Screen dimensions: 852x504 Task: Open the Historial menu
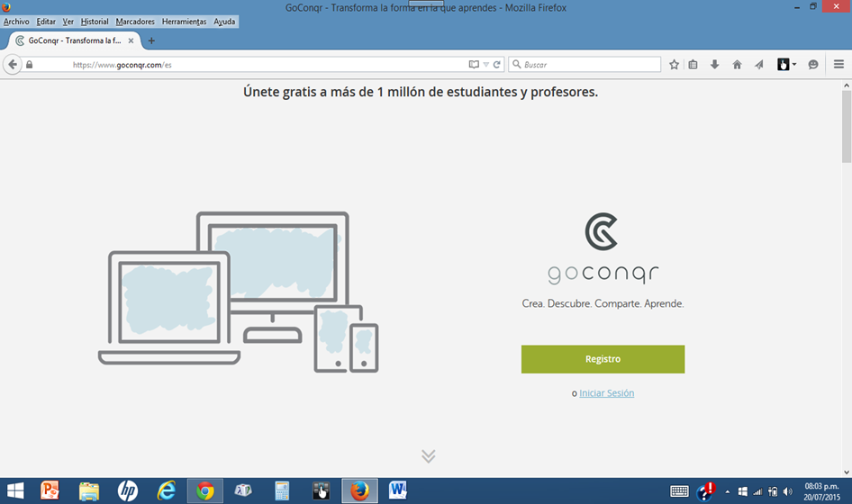pos(95,22)
